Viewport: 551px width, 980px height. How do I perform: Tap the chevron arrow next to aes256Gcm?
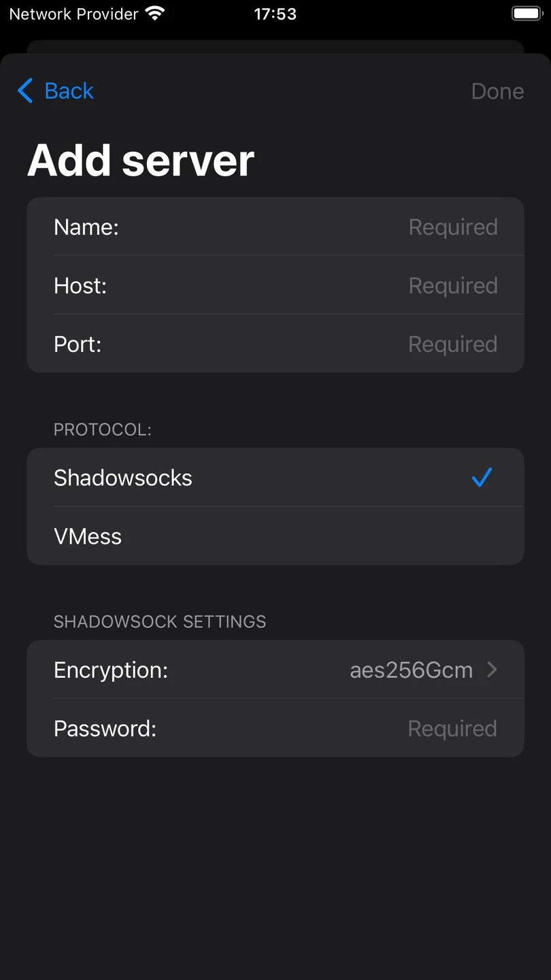click(x=492, y=670)
